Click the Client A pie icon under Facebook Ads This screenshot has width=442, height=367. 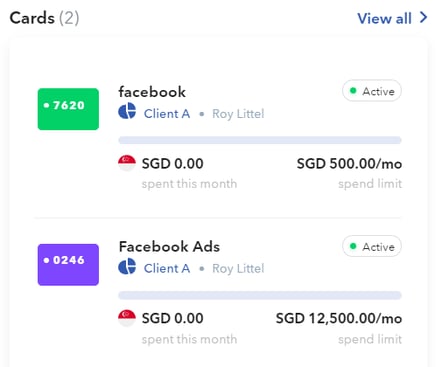click(x=127, y=266)
